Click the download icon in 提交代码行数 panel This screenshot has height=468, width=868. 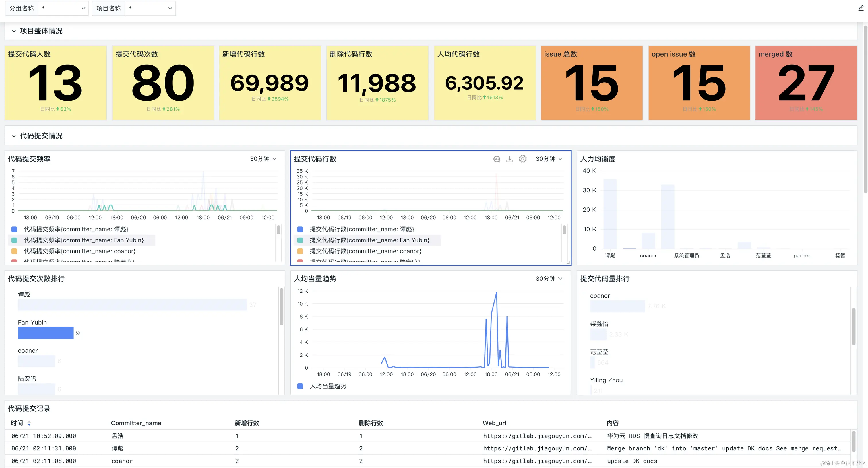[509, 159]
